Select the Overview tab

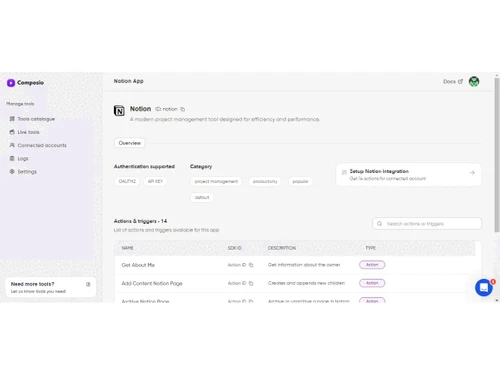(x=130, y=143)
